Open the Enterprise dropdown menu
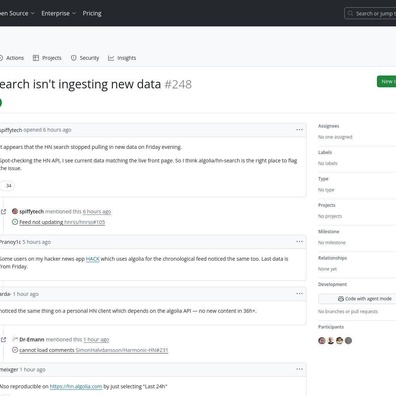This screenshot has height=396, width=396. pyautogui.click(x=59, y=13)
